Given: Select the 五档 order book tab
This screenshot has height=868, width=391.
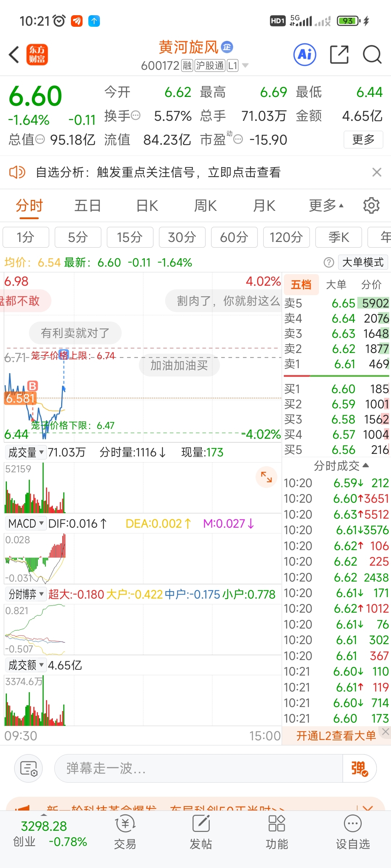Looking at the screenshot, I should [301, 285].
